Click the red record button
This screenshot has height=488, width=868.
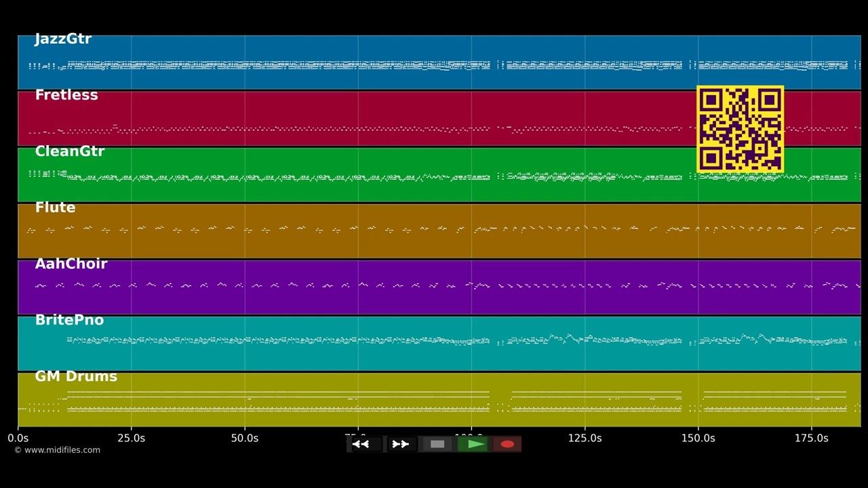click(507, 444)
